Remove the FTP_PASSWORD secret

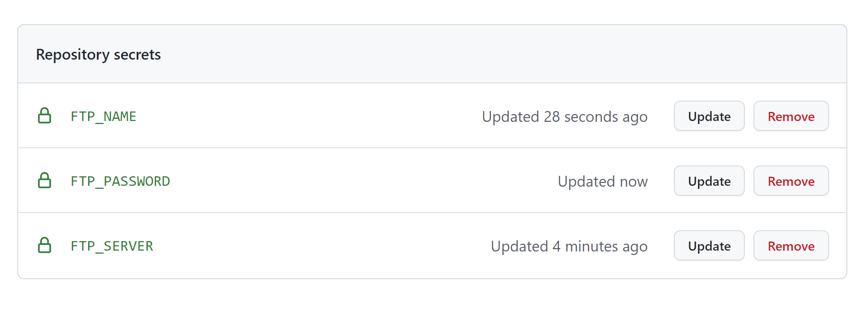point(791,181)
